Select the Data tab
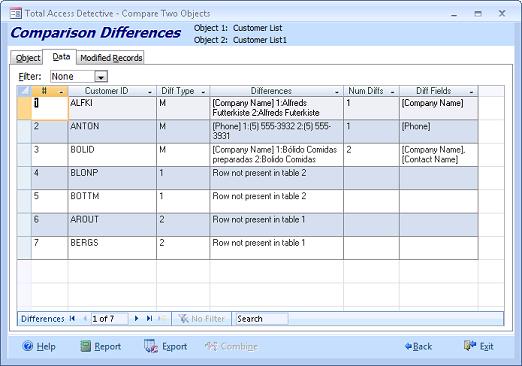522x366 pixels. [x=61, y=57]
